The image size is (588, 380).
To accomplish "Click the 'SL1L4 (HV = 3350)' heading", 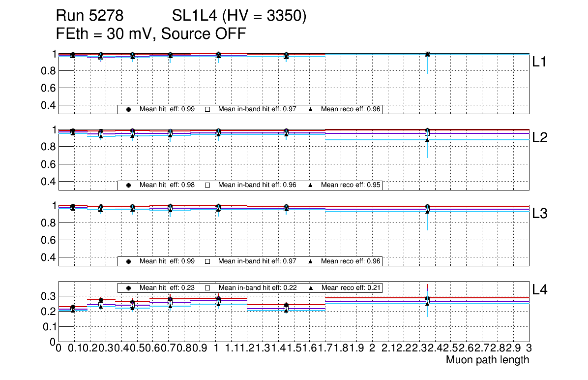I will pyautogui.click(x=239, y=16).
